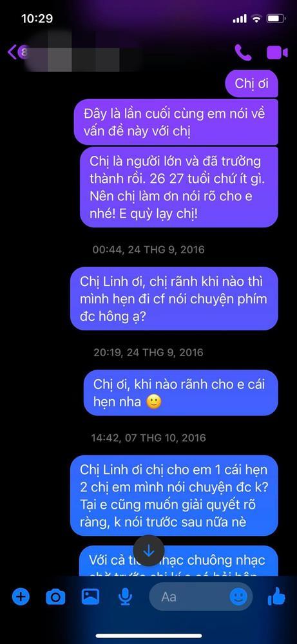Tap the timestamp 14:42, 07 THG 10, 2016
Image resolution: width=297 pixels, height=644 pixels.
(x=149, y=437)
